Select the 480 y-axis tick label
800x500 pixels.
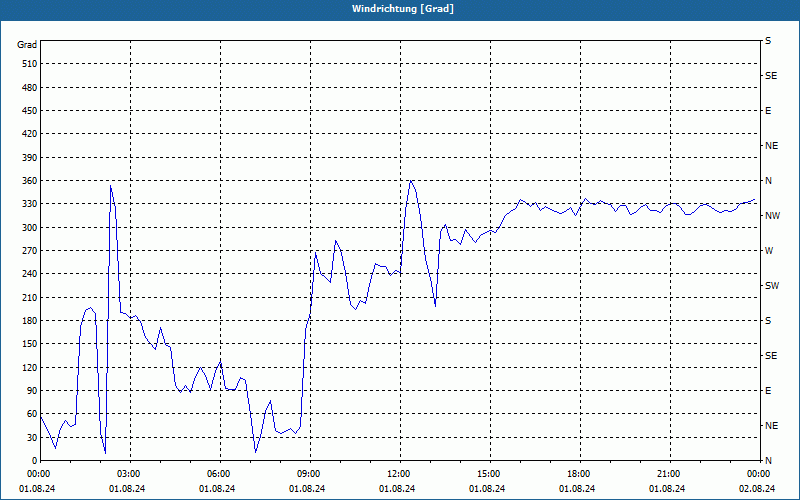coord(30,88)
